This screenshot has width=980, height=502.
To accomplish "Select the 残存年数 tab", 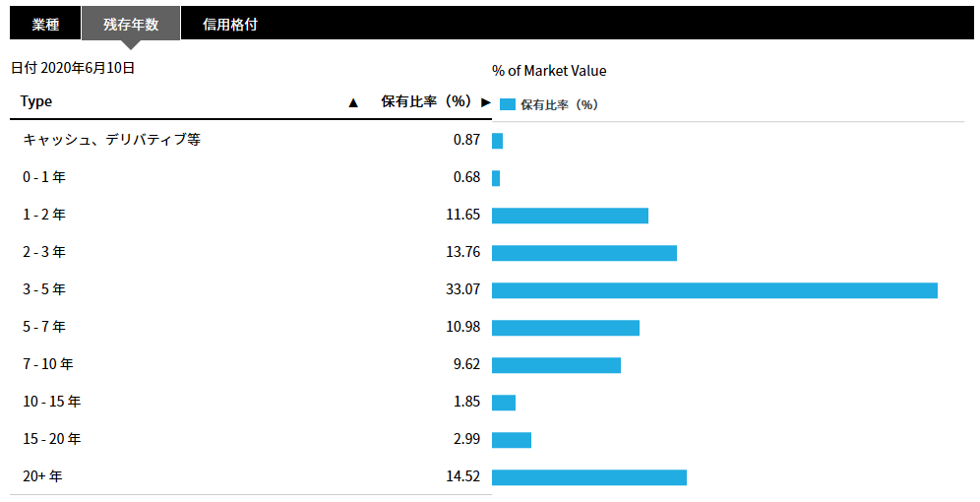I will (131, 25).
